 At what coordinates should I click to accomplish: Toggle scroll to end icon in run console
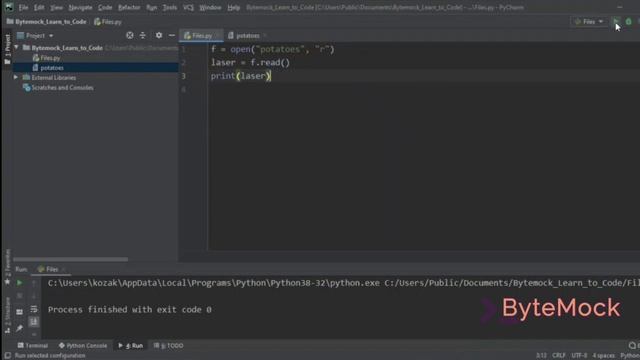click(x=34, y=322)
